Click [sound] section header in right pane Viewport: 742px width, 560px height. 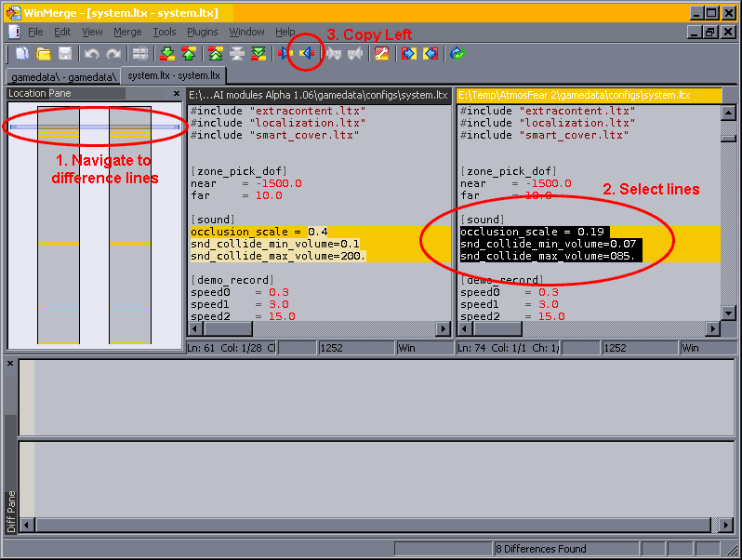(483, 220)
